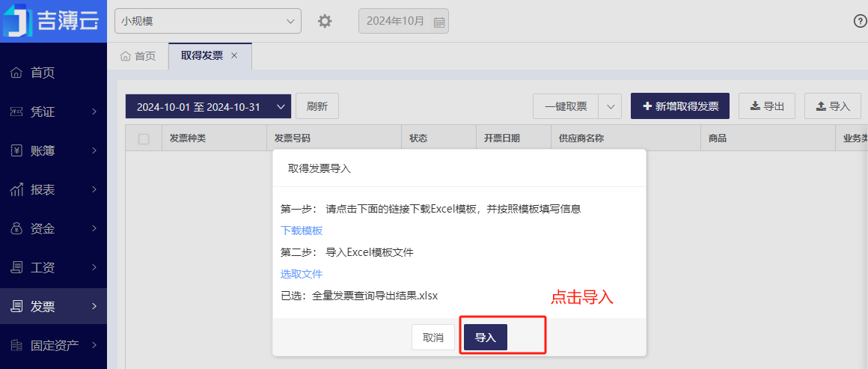
Task: Expand the 账簿 submenu chevron
Action: (94, 150)
